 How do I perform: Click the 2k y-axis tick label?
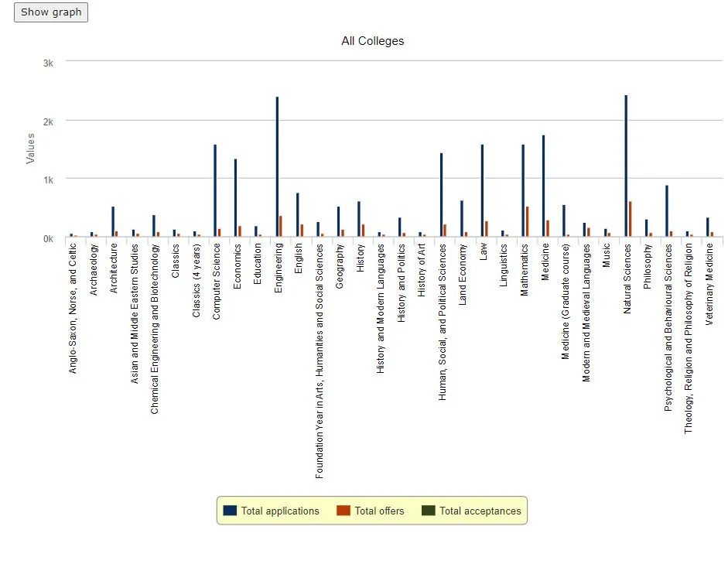[48, 122]
